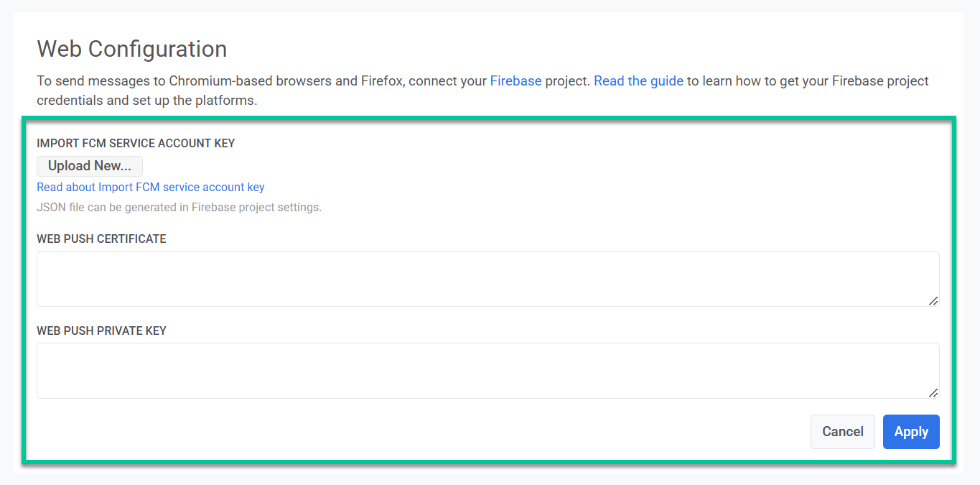Click the guide link to learn credential setup
The image size is (980, 485).
click(x=638, y=80)
